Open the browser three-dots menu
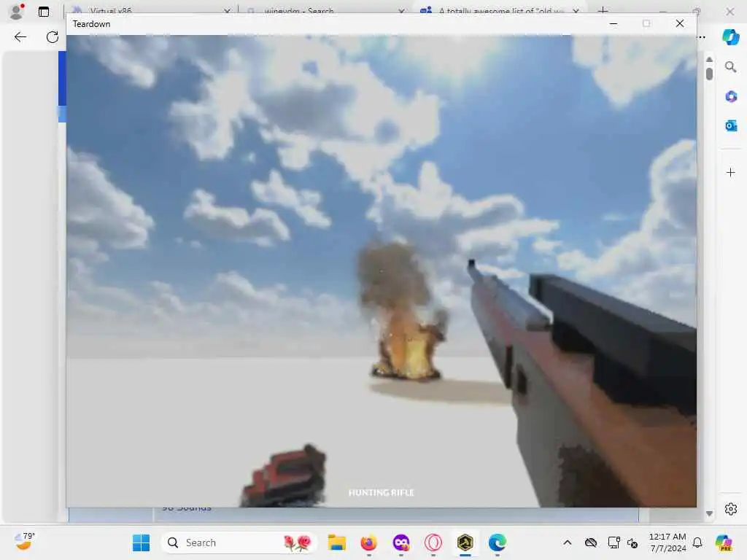Image resolution: width=747 pixels, height=560 pixels. point(701,37)
